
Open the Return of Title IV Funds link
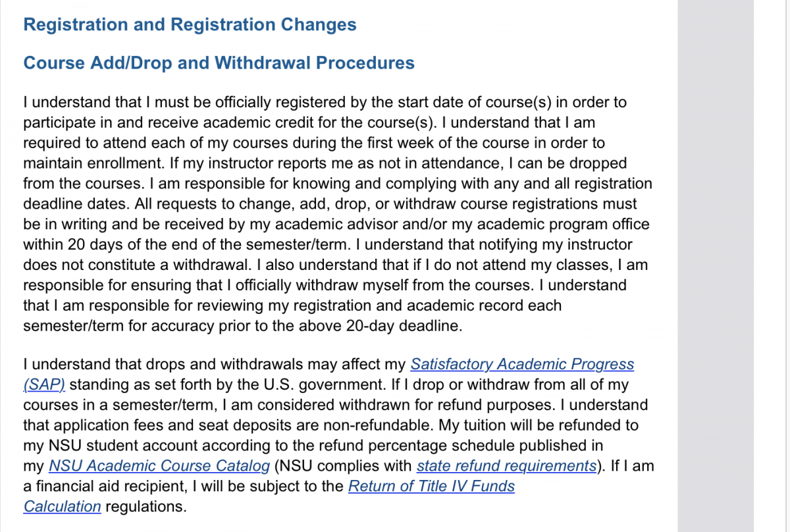[431, 487]
